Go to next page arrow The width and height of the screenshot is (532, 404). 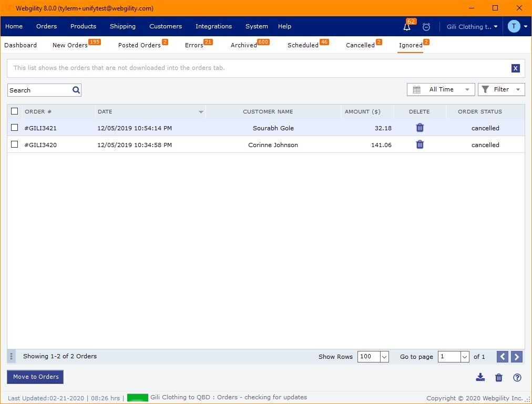click(x=516, y=357)
